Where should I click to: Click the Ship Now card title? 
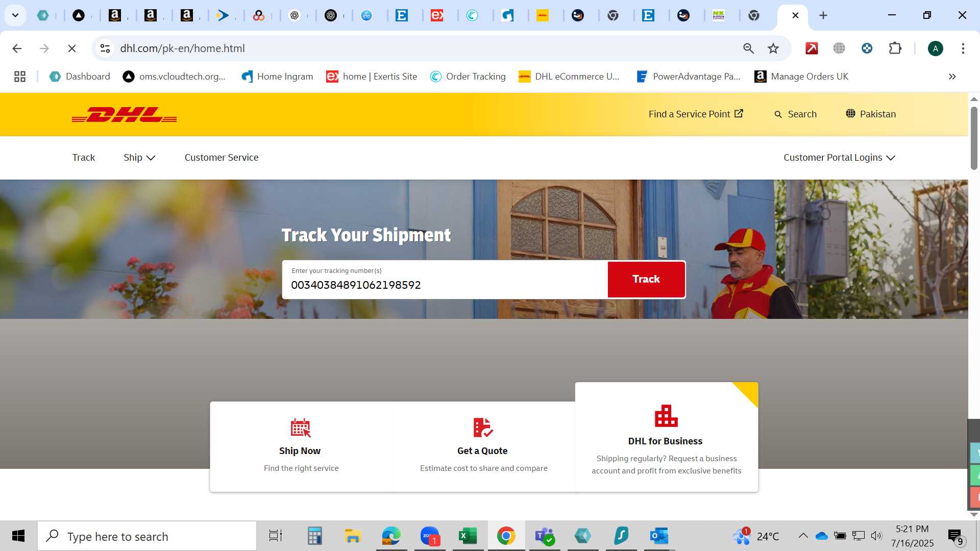(x=300, y=451)
